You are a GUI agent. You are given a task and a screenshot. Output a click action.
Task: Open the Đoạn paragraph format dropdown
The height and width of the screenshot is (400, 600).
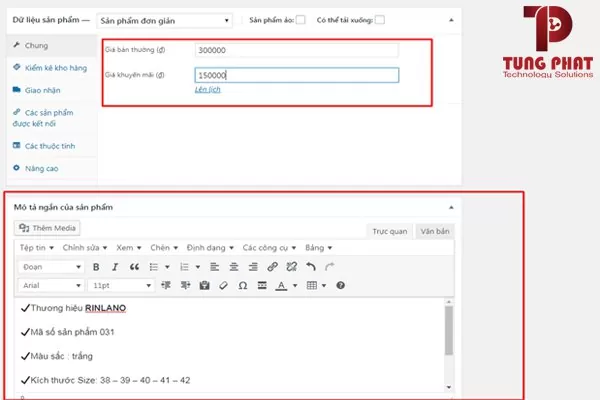pyautogui.click(x=51, y=267)
